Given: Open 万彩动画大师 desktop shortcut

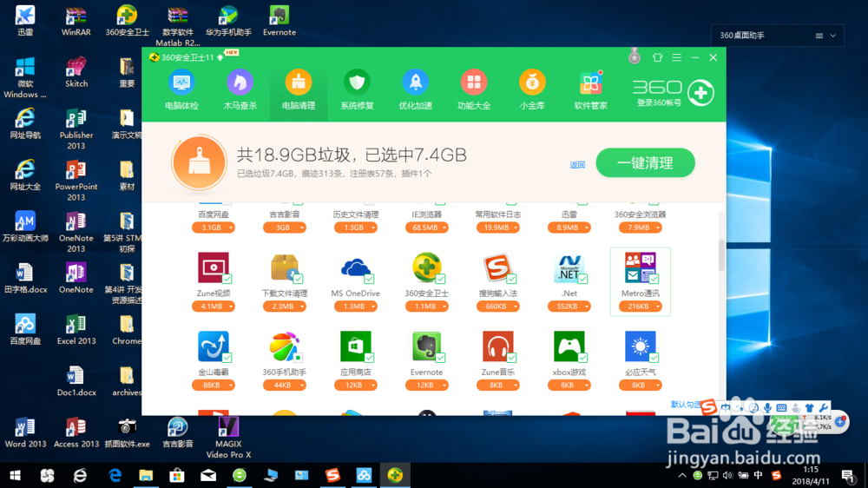Looking at the screenshot, I should click(25, 221).
